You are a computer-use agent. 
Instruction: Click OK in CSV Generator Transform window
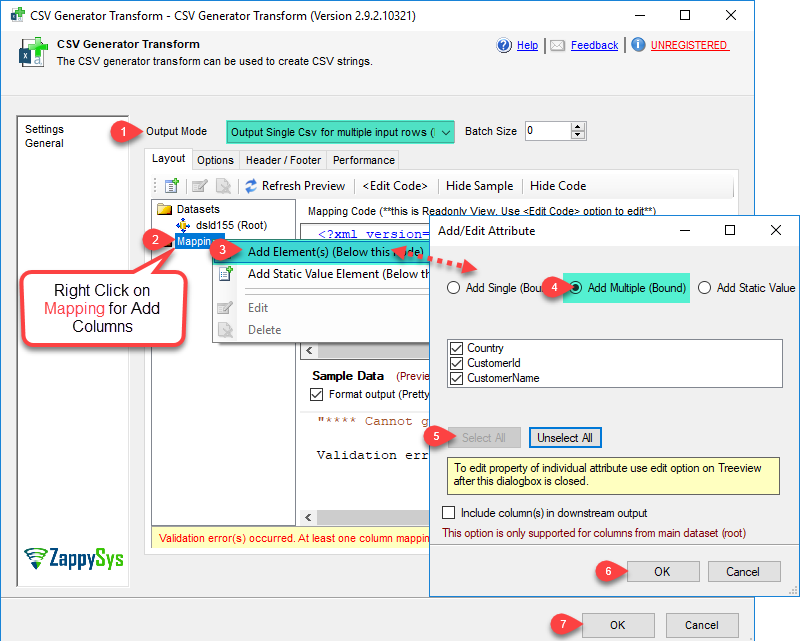tap(617, 625)
